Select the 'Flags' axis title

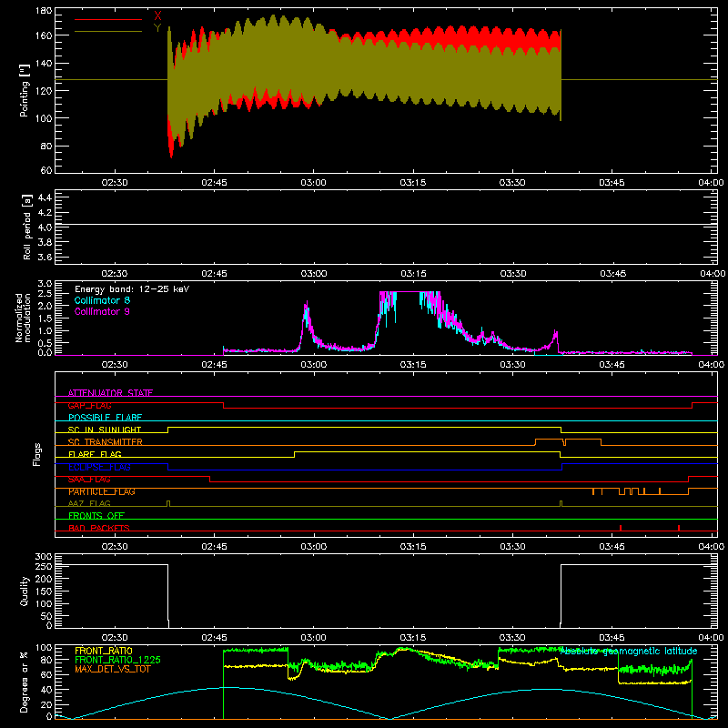[37, 454]
